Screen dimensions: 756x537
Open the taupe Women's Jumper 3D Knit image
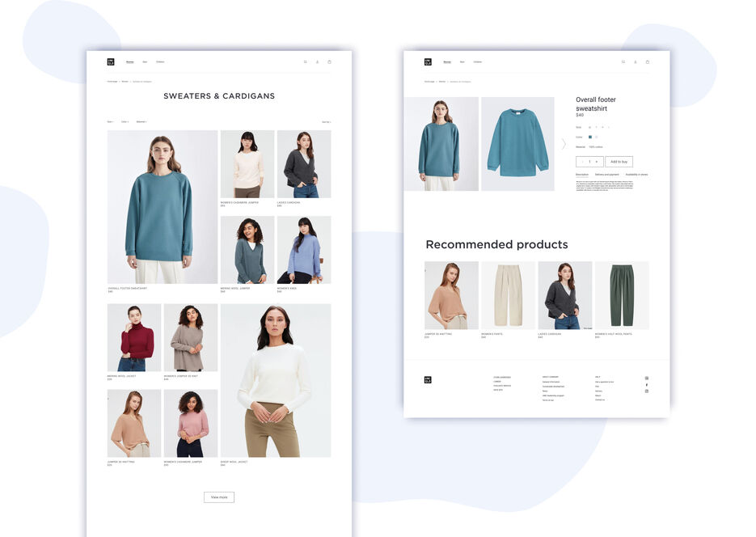pyautogui.click(x=191, y=337)
